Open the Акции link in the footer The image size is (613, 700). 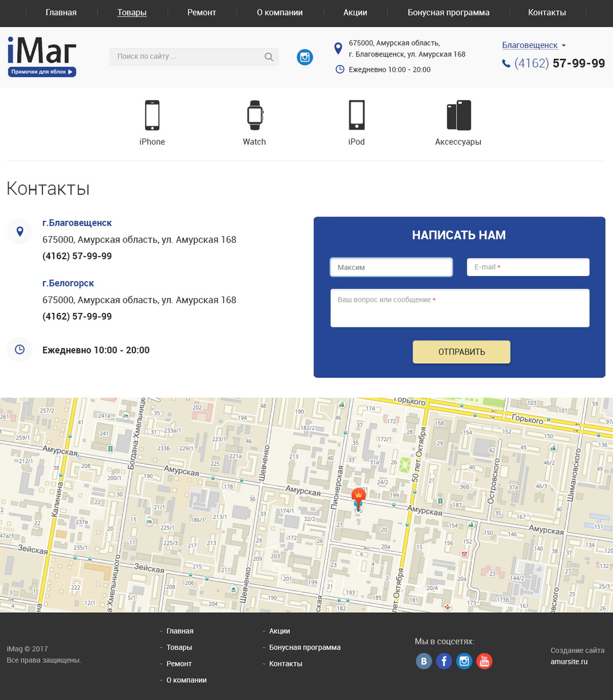click(x=280, y=631)
